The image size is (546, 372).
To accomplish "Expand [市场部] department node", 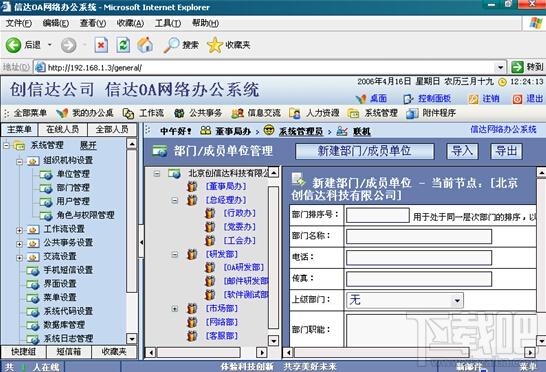I will point(175,309).
